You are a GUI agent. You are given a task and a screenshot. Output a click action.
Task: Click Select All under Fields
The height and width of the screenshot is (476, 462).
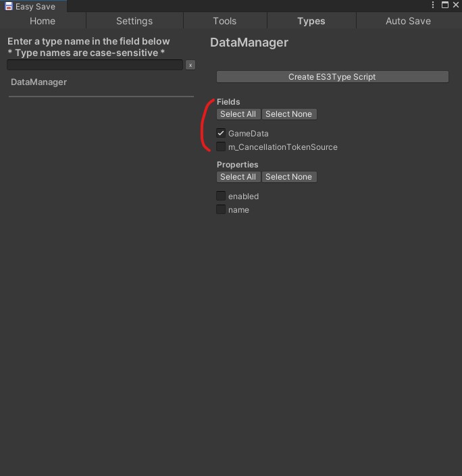[238, 114]
